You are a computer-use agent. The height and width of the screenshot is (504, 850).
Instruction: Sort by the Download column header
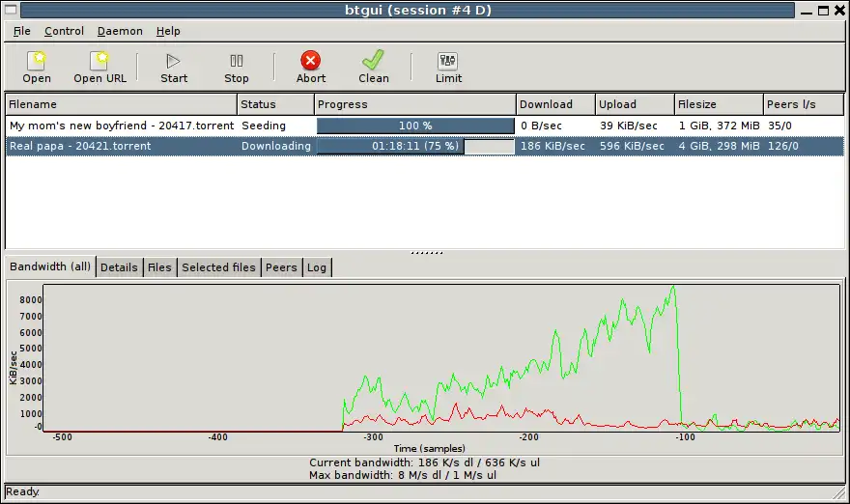tap(555, 104)
